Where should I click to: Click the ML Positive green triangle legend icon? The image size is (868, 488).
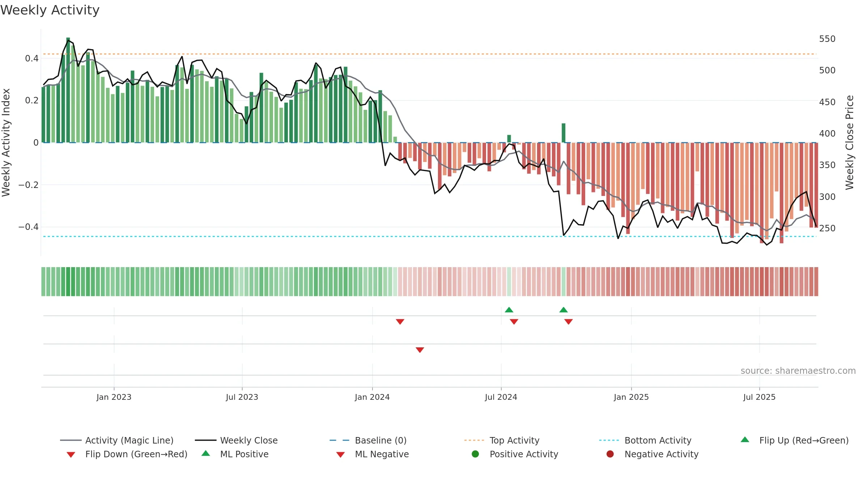pyautogui.click(x=206, y=453)
